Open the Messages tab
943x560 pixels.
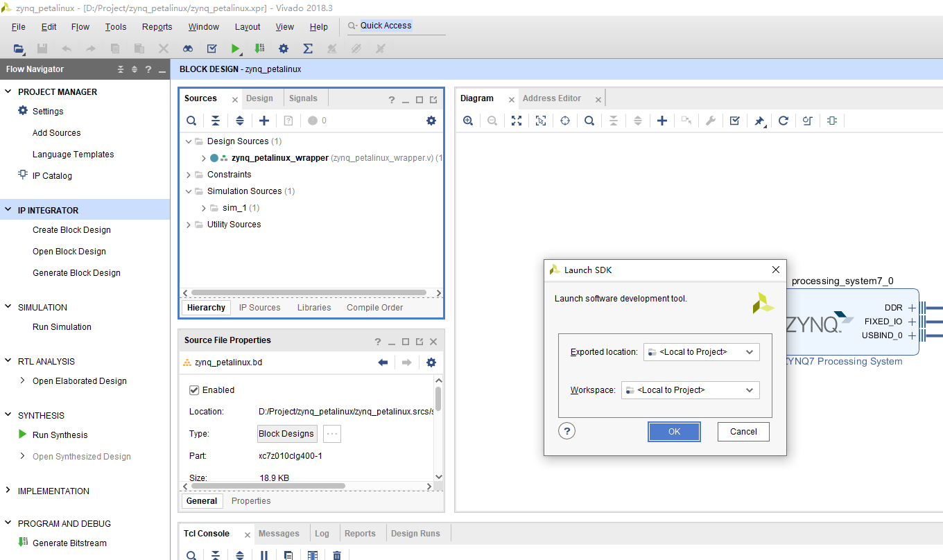coord(279,534)
